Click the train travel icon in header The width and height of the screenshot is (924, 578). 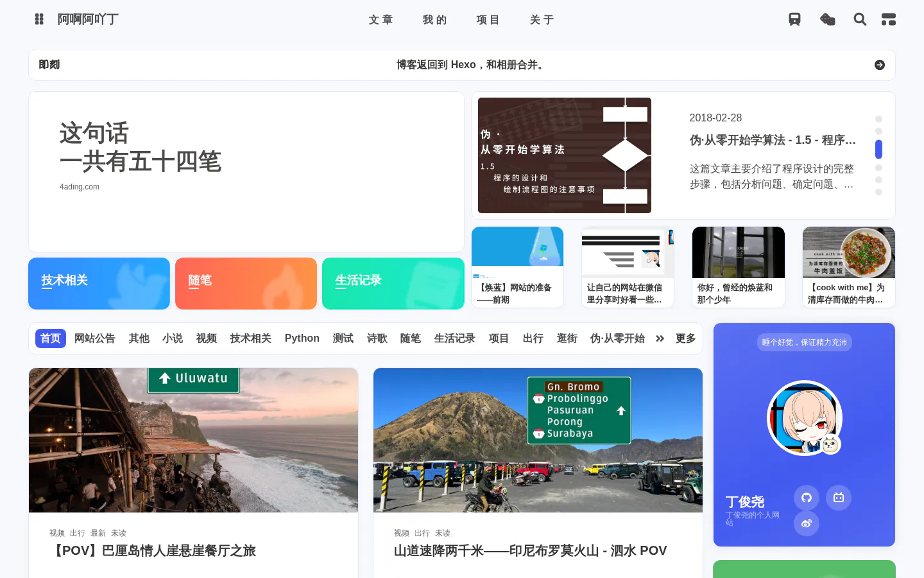tap(794, 19)
